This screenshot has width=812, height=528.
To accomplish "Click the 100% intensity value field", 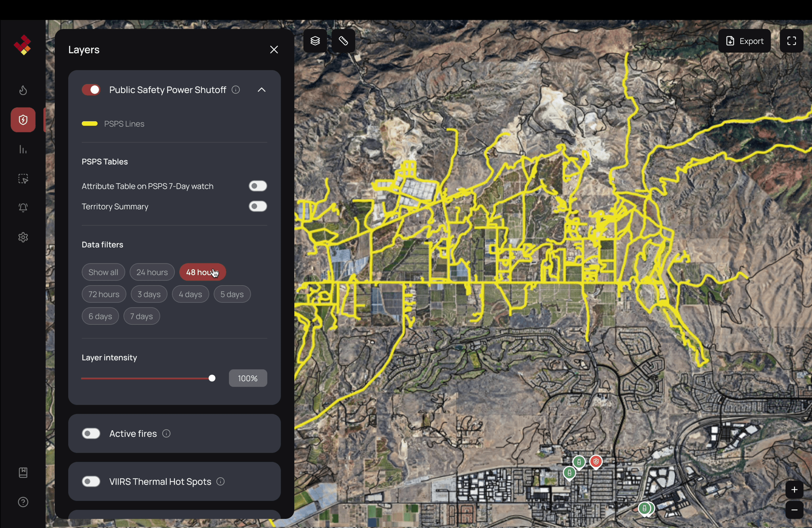I will 248,378.
